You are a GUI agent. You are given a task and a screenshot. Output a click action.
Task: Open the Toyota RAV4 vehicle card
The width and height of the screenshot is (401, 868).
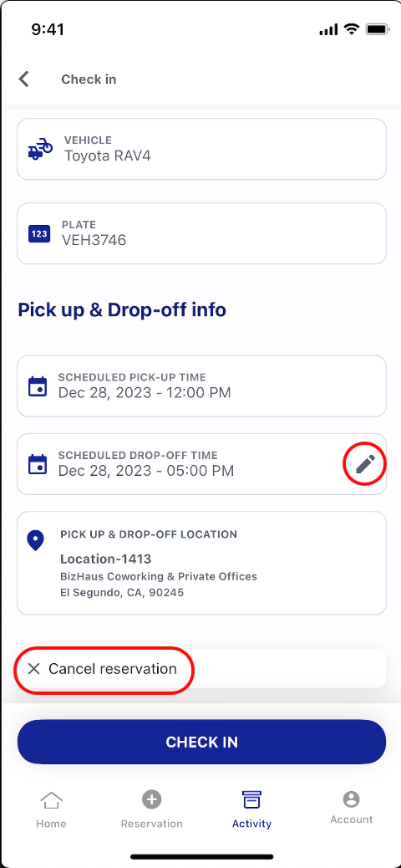(201, 149)
